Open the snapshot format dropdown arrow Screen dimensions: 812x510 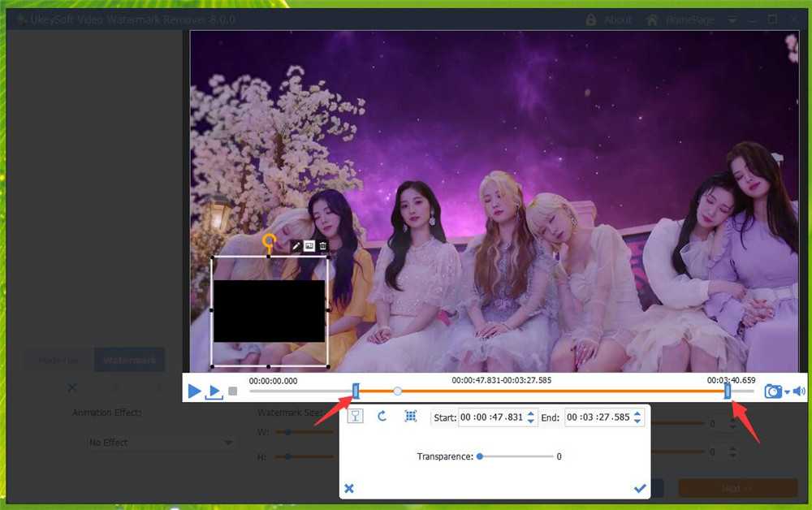(787, 391)
